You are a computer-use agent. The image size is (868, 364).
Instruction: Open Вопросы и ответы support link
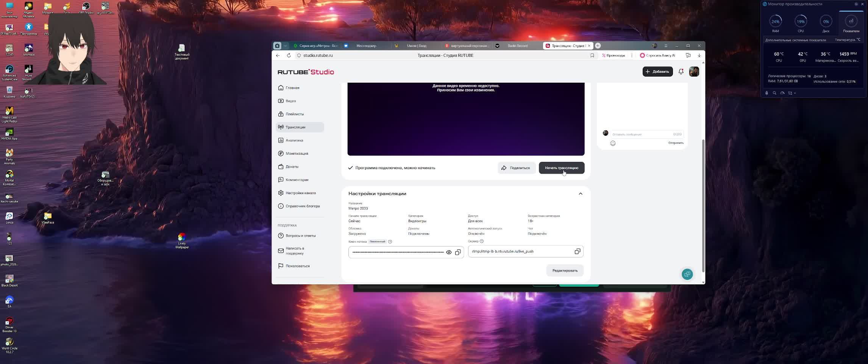tap(300, 236)
